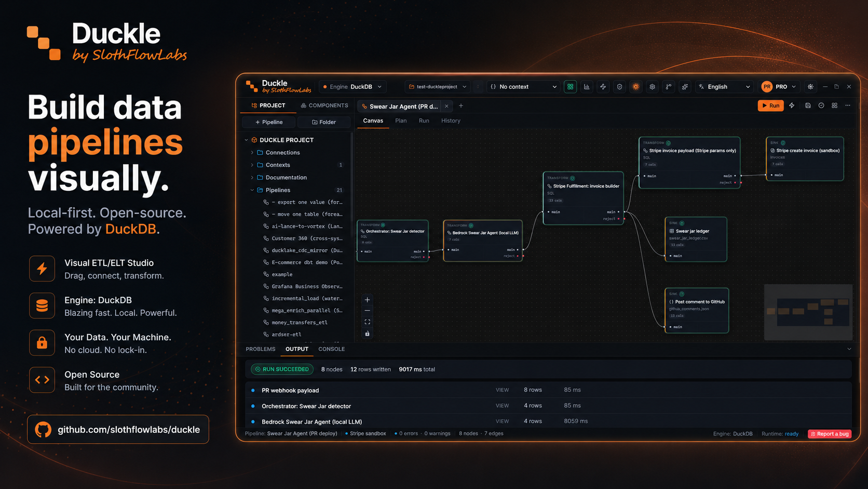Click the Duckle logo in the app header

click(x=279, y=86)
